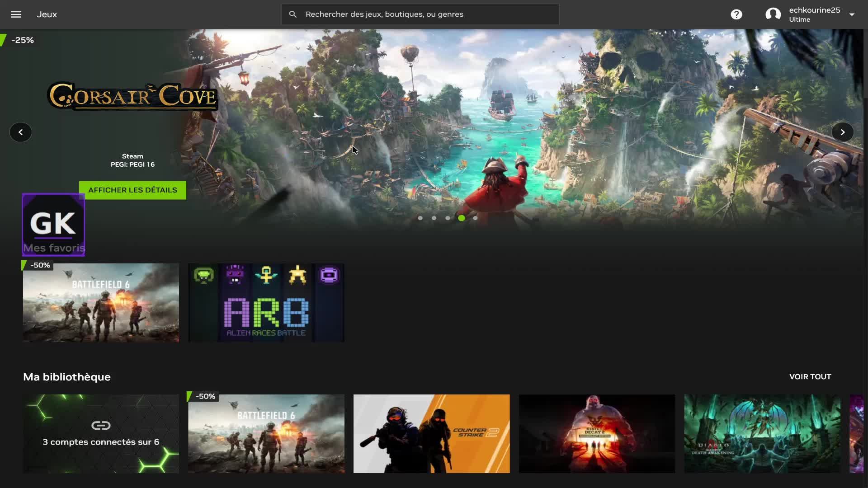Launch Battlefield 6 from Ma bibliothèque

click(266, 434)
